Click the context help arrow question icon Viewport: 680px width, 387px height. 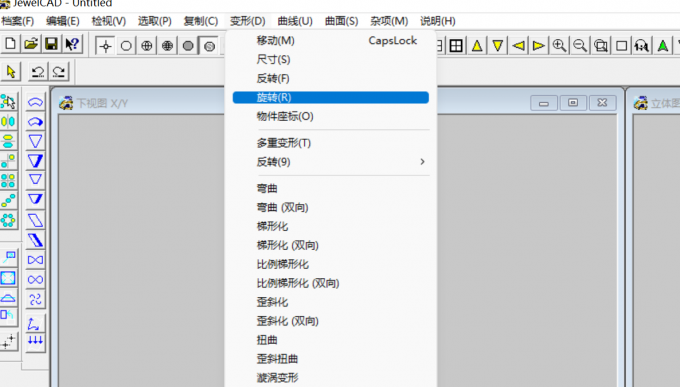click(72, 45)
